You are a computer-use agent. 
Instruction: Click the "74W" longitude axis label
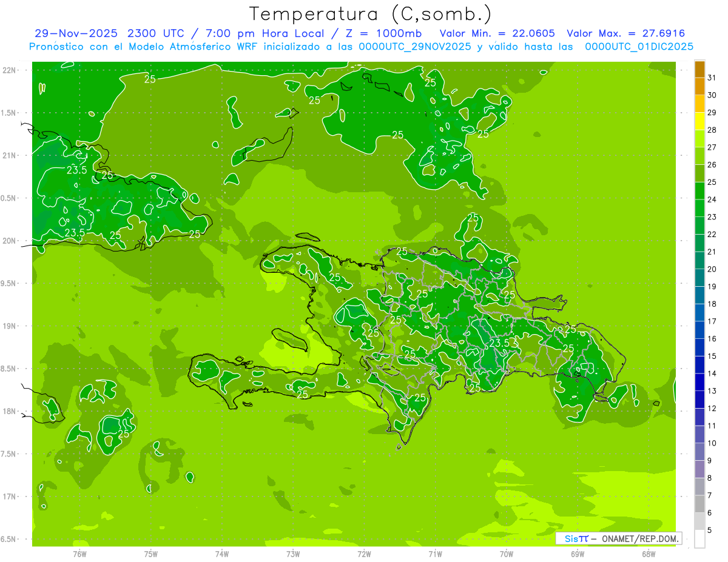coord(222,554)
